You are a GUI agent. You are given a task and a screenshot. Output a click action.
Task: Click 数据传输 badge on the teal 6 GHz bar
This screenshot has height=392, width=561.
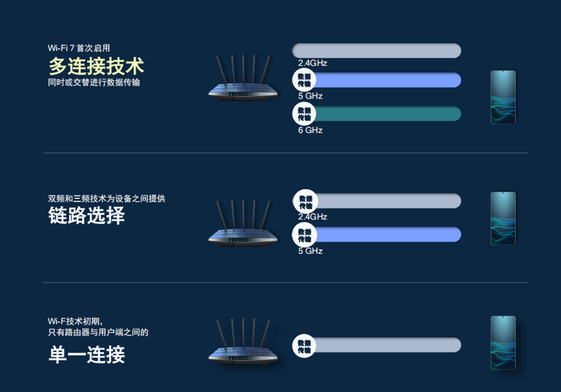304,114
